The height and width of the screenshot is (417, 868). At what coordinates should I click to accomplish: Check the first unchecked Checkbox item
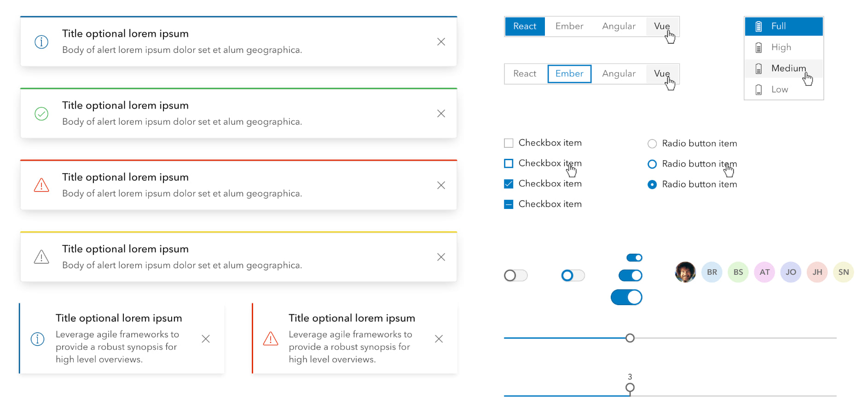point(509,143)
